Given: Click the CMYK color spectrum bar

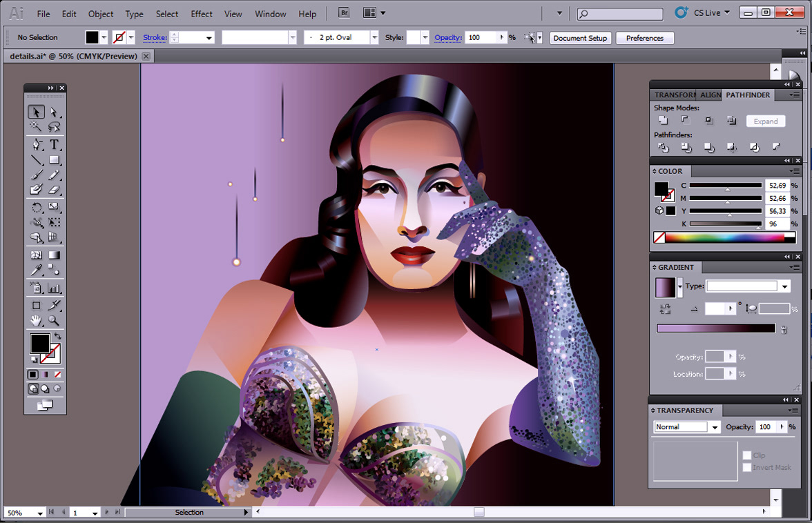Looking at the screenshot, I should click(724, 237).
